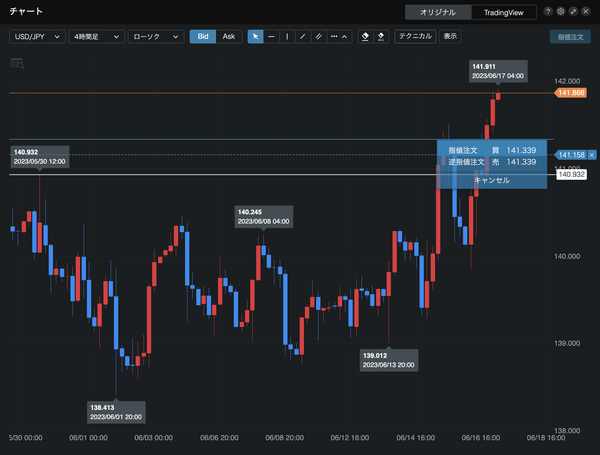Open the ローソク chart type dropdown
Screen dimensions: 600x455
[x=155, y=36]
